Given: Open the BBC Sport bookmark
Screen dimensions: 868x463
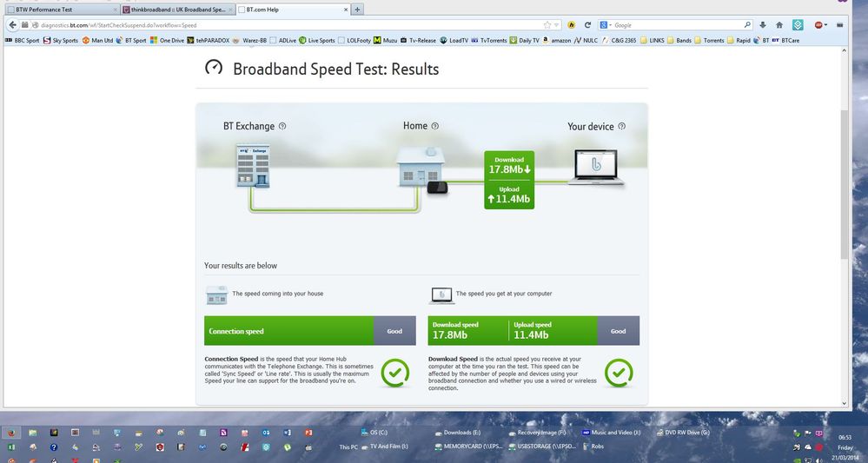Looking at the screenshot, I should (22, 40).
